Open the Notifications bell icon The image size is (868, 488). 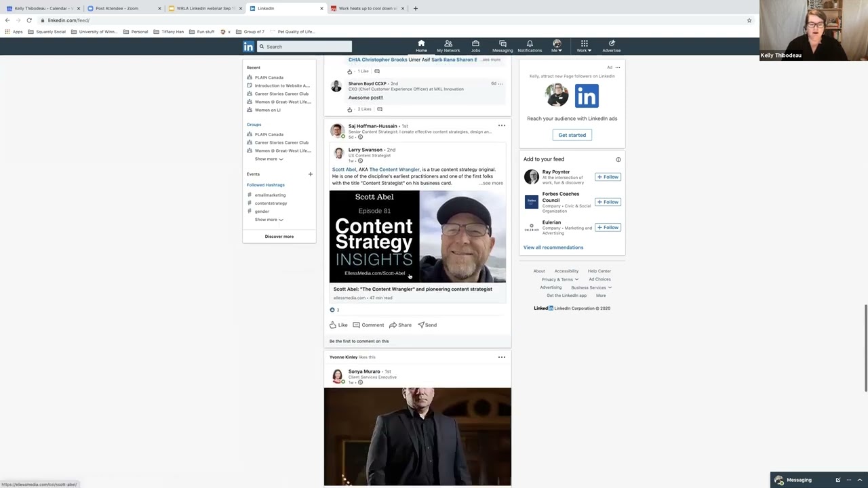530,46
